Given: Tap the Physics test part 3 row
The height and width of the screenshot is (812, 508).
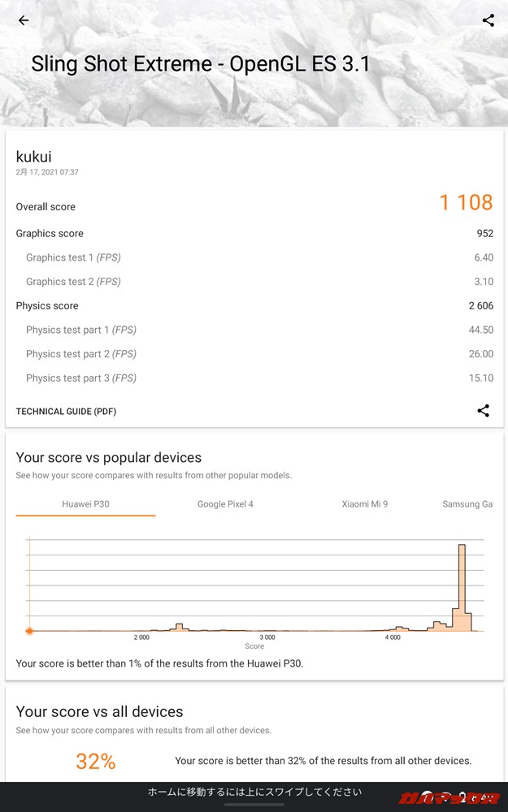Looking at the screenshot, I should click(x=254, y=378).
